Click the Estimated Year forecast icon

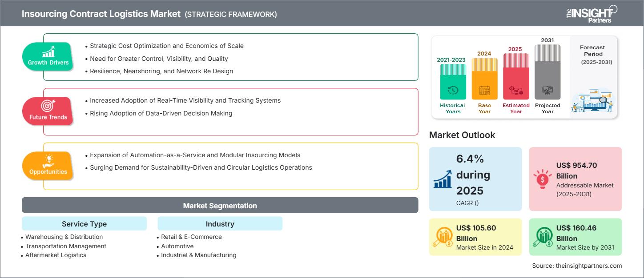(516, 91)
